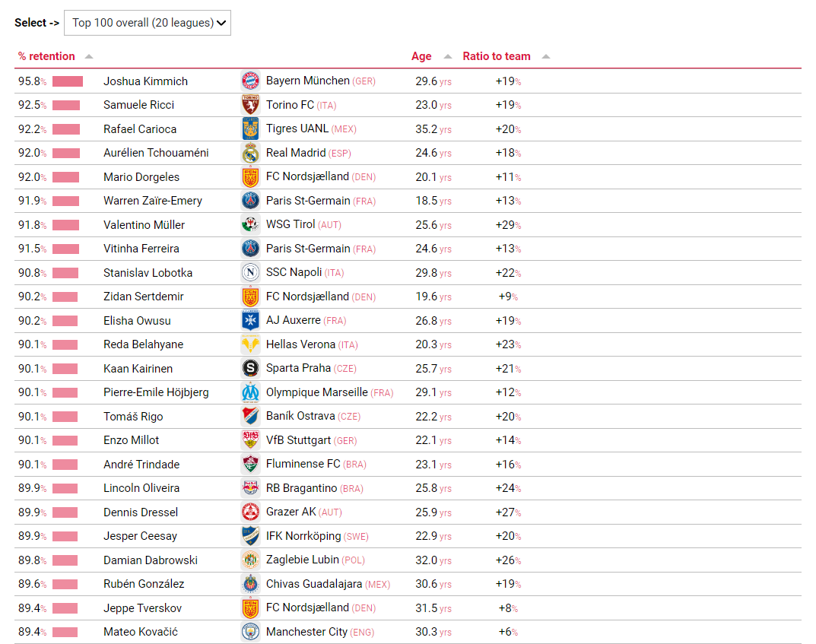The width and height of the screenshot is (816, 644).
Task: Click the Age column header label
Action: [x=421, y=56]
